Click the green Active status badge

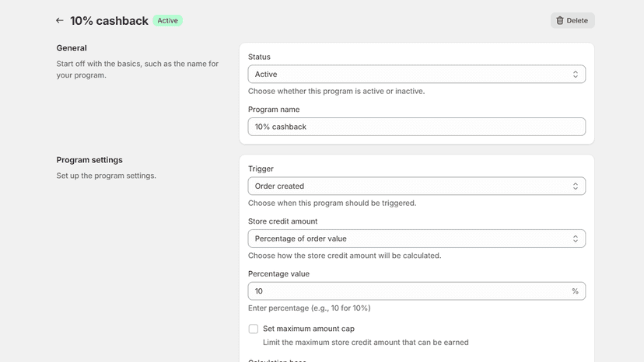167,20
